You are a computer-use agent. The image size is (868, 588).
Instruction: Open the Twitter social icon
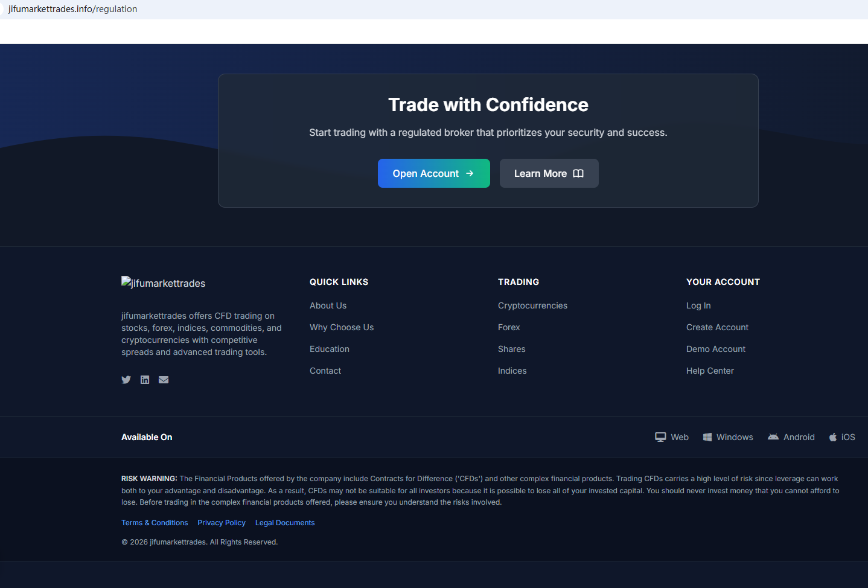(x=126, y=380)
